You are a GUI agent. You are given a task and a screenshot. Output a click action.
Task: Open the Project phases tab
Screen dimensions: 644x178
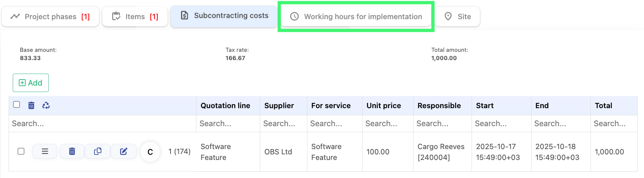click(x=50, y=17)
